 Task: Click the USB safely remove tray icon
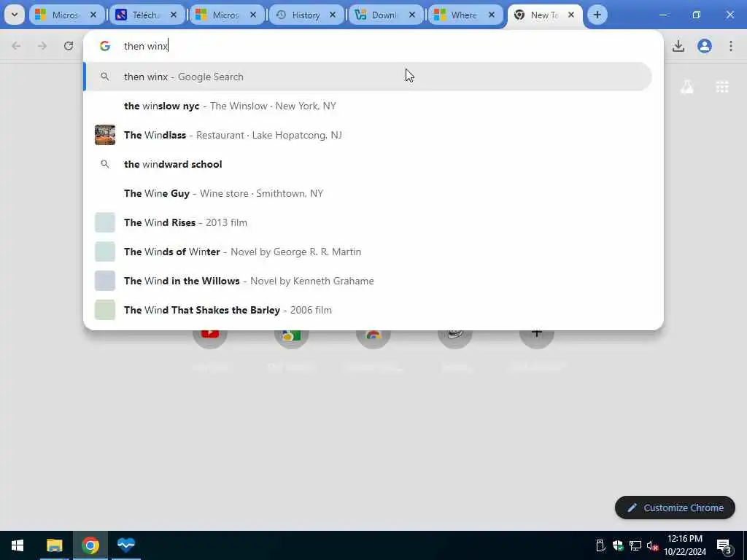click(x=600, y=545)
